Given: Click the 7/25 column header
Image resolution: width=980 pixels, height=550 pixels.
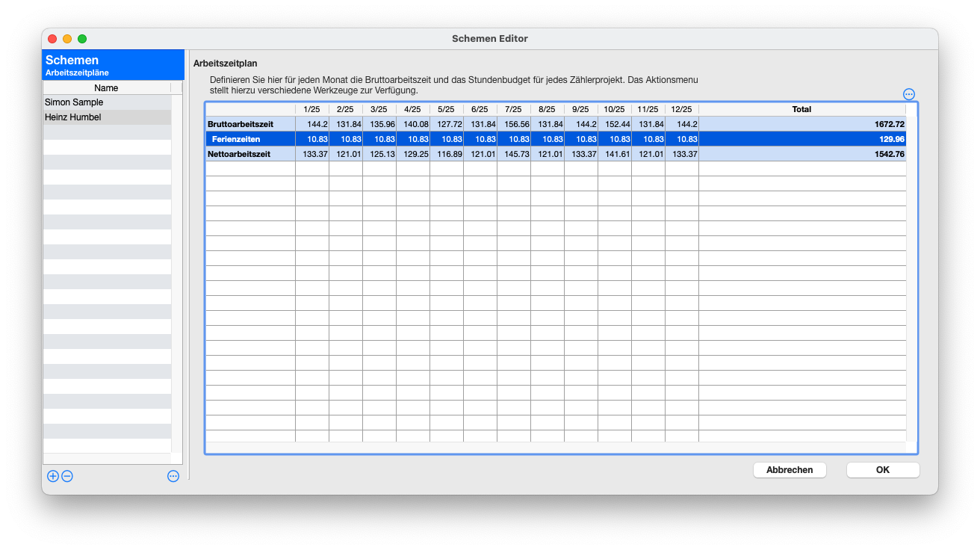Looking at the screenshot, I should pyautogui.click(x=514, y=109).
